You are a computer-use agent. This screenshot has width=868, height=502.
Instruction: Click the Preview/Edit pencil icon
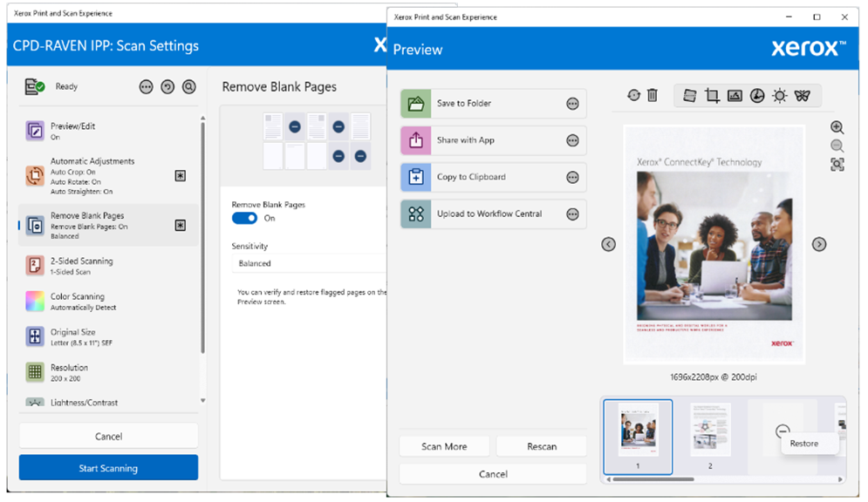pyautogui.click(x=35, y=131)
